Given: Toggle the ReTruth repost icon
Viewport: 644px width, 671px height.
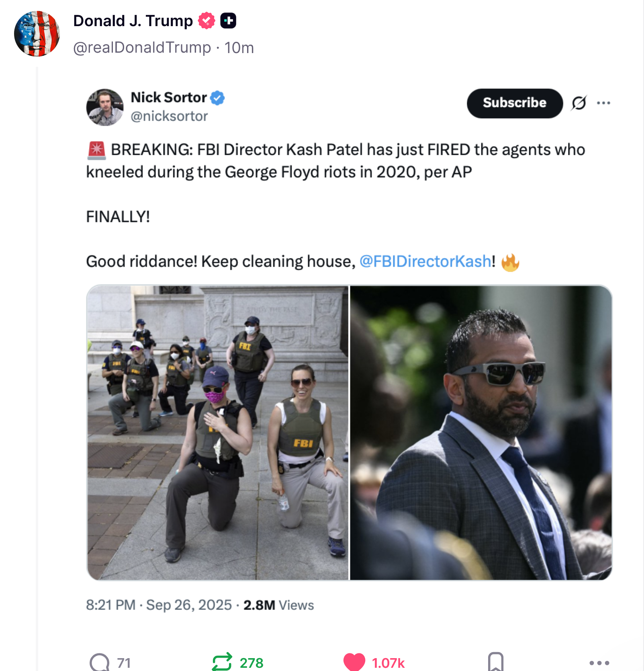Looking at the screenshot, I should [222, 661].
